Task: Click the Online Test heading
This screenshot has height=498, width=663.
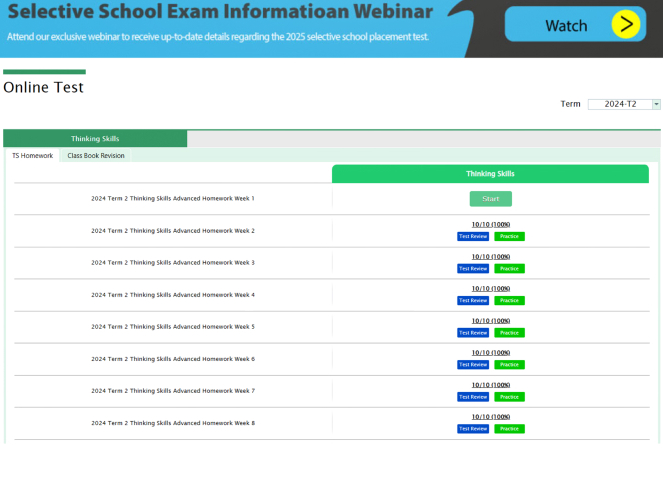Action: click(x=43, y=87)
